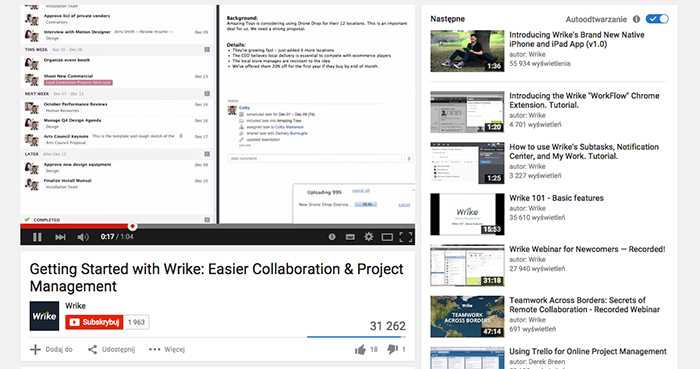The width and height of the screenshot is (700, 369).
Task: Open WorkFlow Chrome Extension tutorial thumbnail
Action: [x=467, y=112]
